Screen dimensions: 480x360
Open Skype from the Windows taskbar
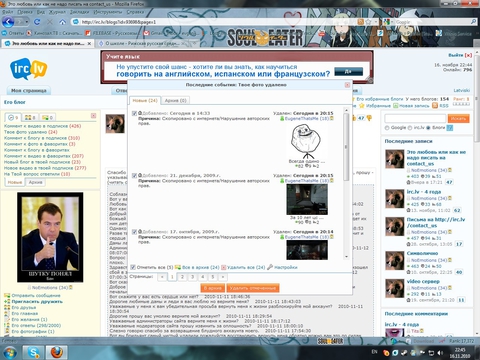33,352
